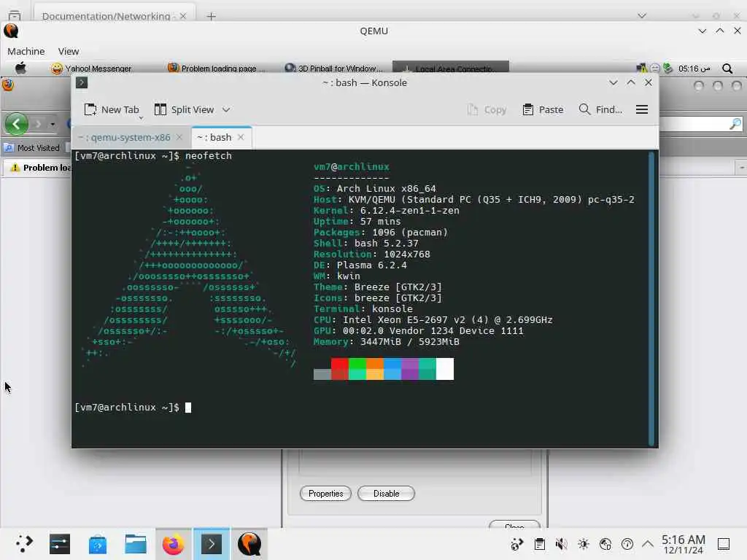Screen dimensions: 747x560
Task: Open the View menu in QEMU
Action: point(68,51)
